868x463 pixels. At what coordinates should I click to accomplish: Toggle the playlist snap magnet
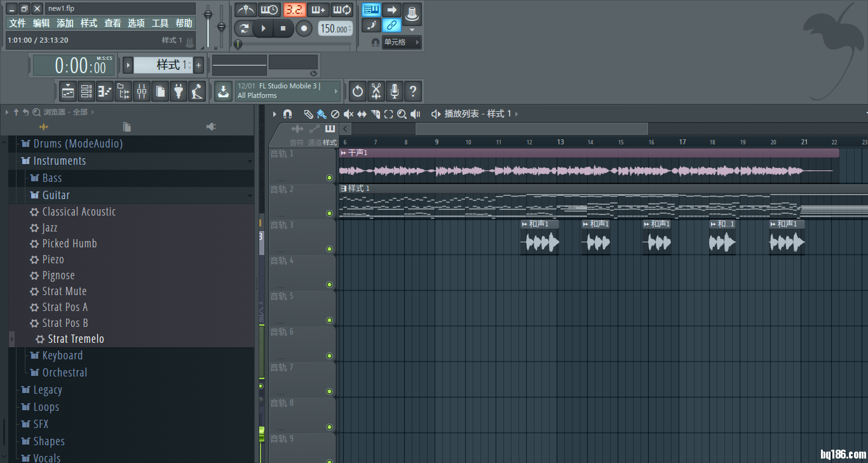(x=287, y=114)
